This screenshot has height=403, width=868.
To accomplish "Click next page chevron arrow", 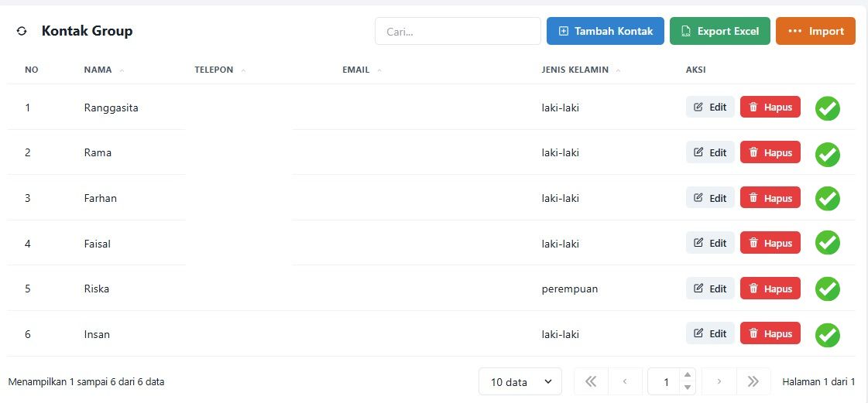I will click(719, 381).
